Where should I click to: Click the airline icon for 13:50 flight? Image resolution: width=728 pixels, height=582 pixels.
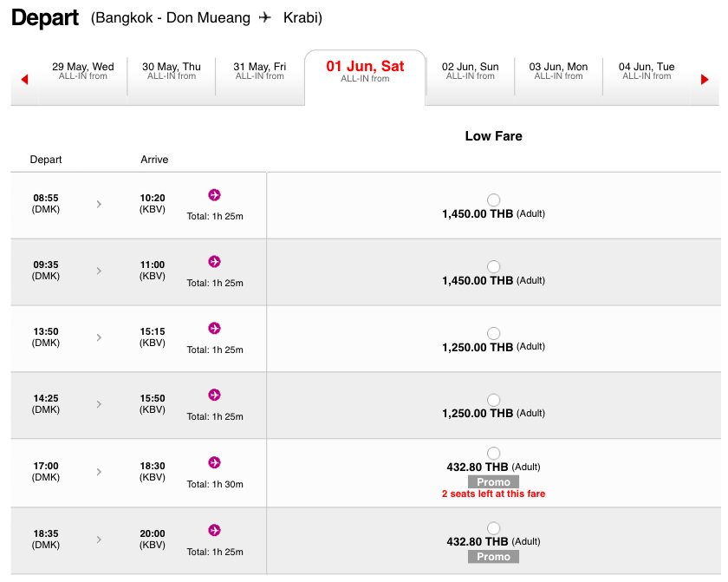(214, 328)
